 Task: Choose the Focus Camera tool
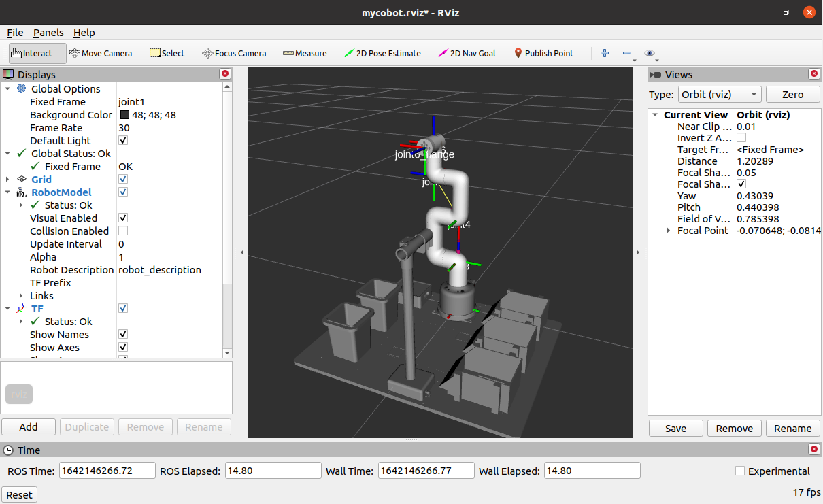click(x=234, y=53)
